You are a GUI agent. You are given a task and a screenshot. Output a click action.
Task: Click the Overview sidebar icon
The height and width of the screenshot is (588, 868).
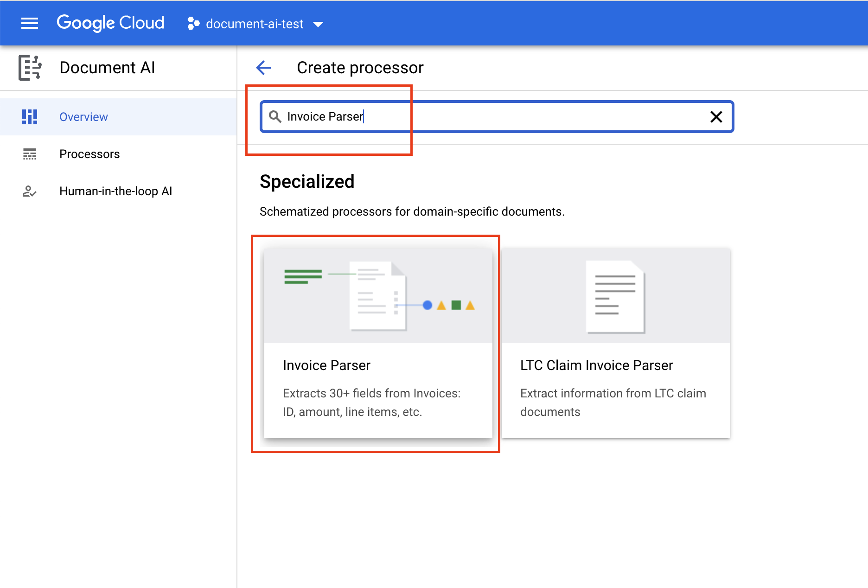pyautogui.click(x=29, y=117)
